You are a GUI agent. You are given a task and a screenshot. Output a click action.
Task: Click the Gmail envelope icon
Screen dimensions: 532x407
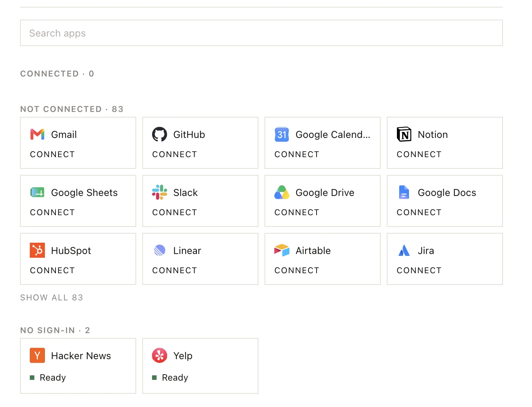[x=37, y=135]
